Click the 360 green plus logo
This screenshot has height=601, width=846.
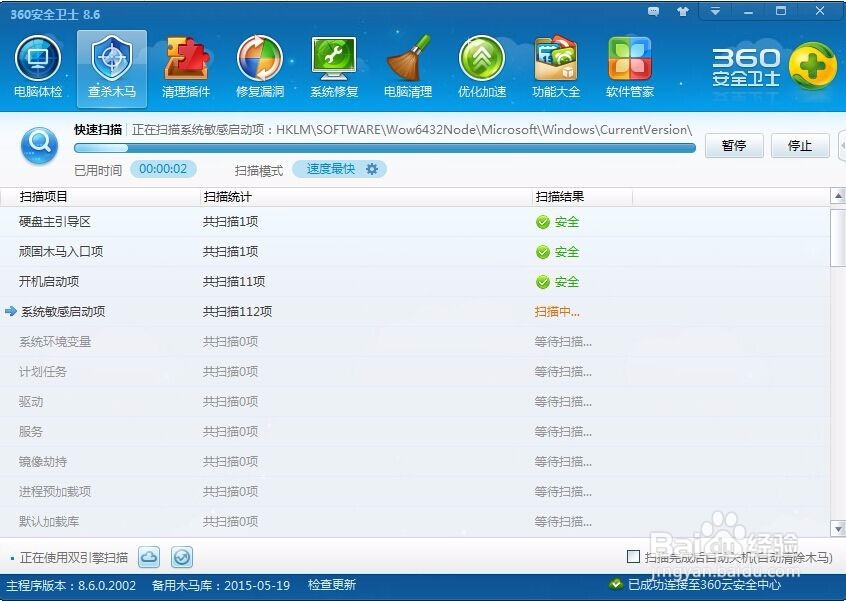pyautogui.click(x=813, y=66)
